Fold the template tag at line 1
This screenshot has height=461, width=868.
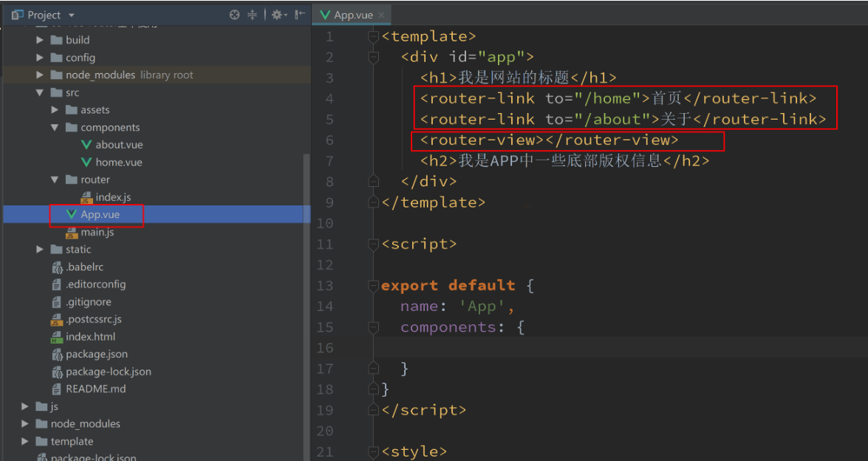374,36
